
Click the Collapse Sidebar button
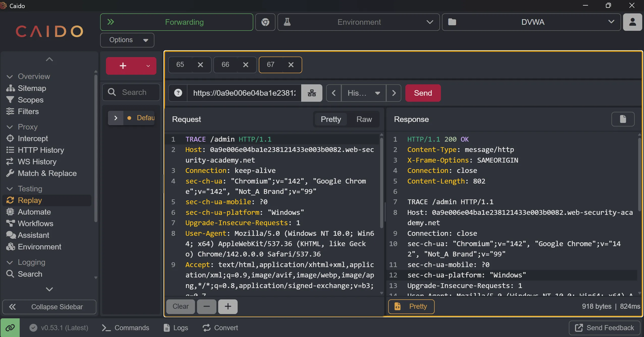(x=49, y=307)
